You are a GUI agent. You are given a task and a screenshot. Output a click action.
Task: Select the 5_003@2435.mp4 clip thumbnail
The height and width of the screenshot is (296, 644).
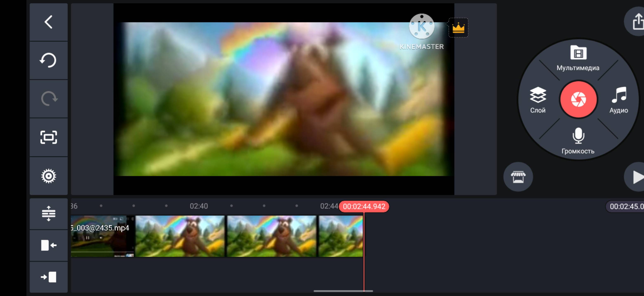click(103, 236)
